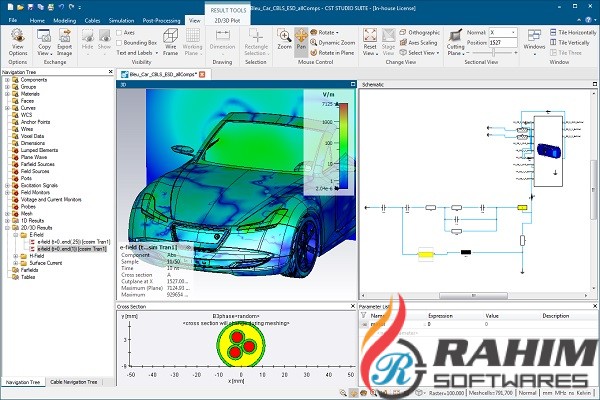The image size is (600, 400).
Task: Open the Simulation ribbon tab
Action: 121,21
